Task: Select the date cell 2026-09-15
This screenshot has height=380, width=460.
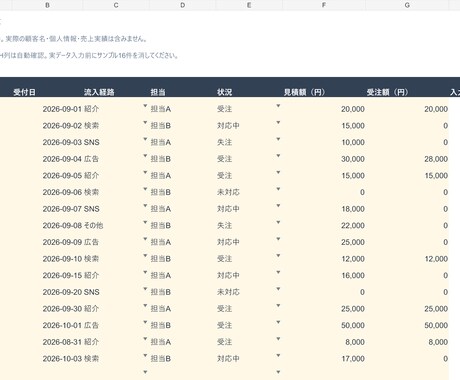Action: tap(47, 276)
